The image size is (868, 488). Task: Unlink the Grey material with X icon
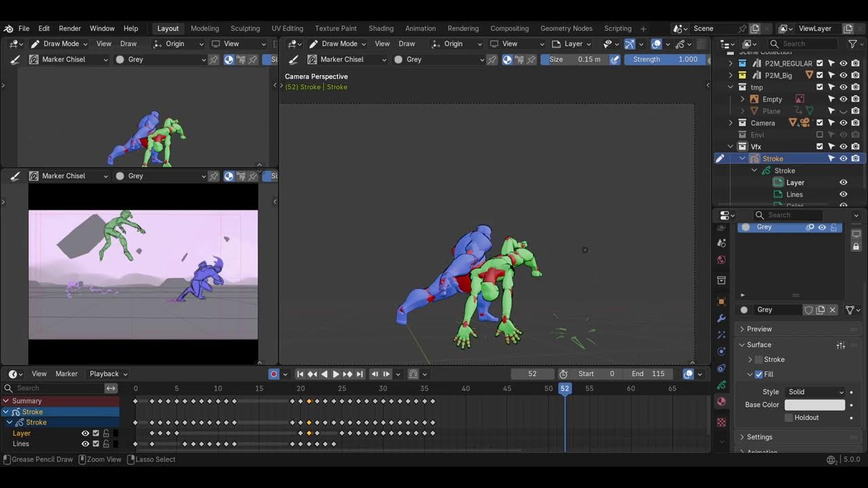833,310
